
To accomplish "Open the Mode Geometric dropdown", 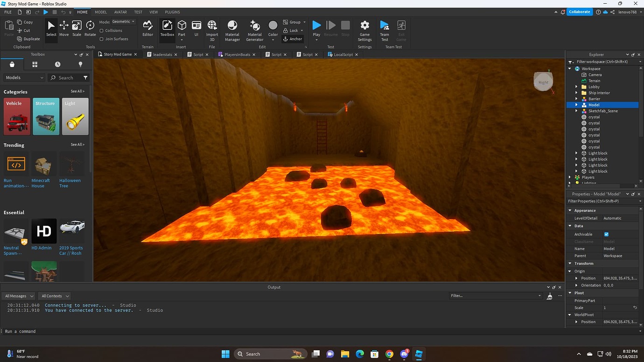I will point(124,22).
